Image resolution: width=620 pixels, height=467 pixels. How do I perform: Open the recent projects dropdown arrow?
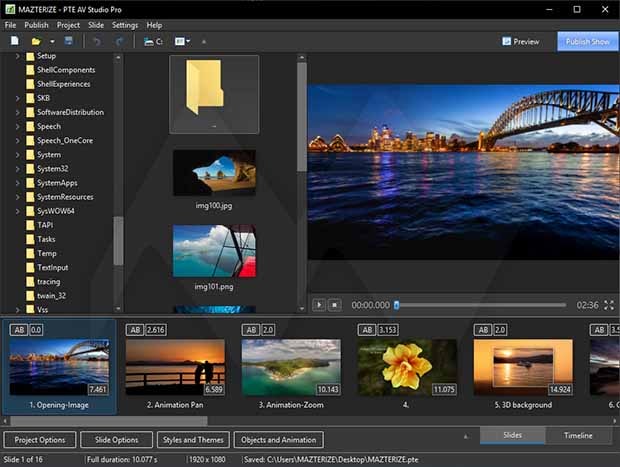[52, 42]
